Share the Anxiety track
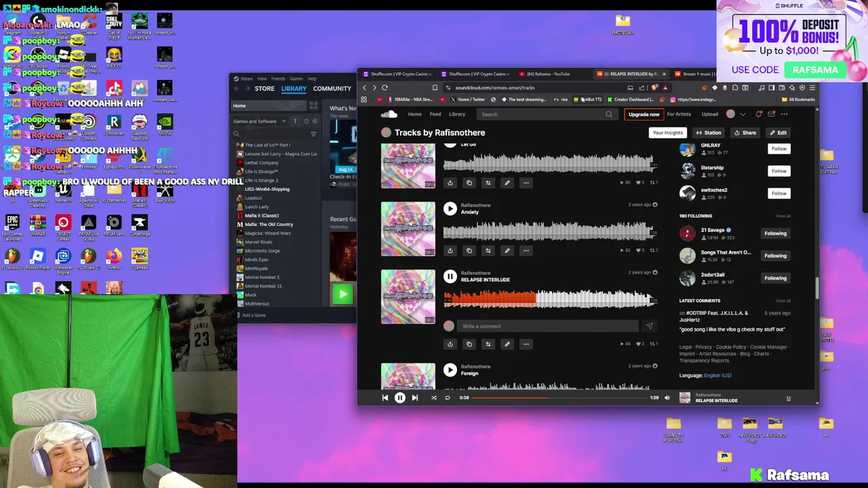This screenshot has height=488, width=868. pyautogui.click(x=450, y=251)
